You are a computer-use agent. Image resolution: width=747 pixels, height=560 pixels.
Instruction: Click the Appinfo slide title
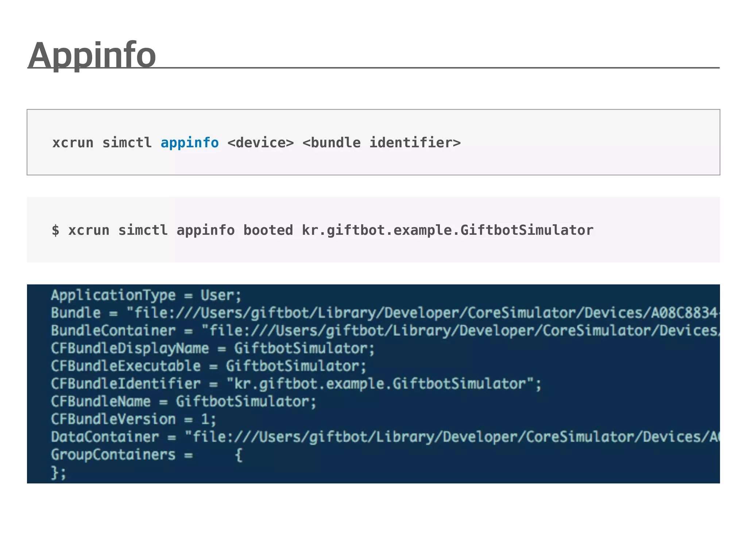92,55
